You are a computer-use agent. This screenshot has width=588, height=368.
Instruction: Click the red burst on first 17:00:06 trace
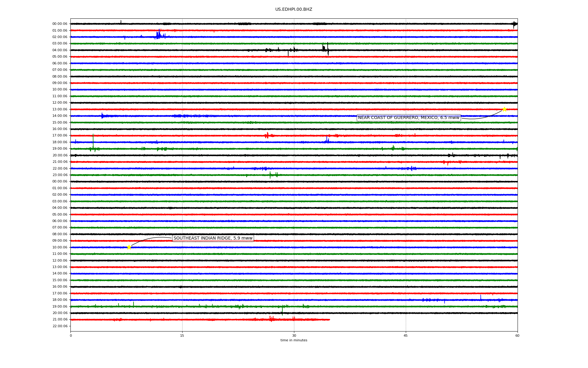pyautogui.click(x=267, y=135)
